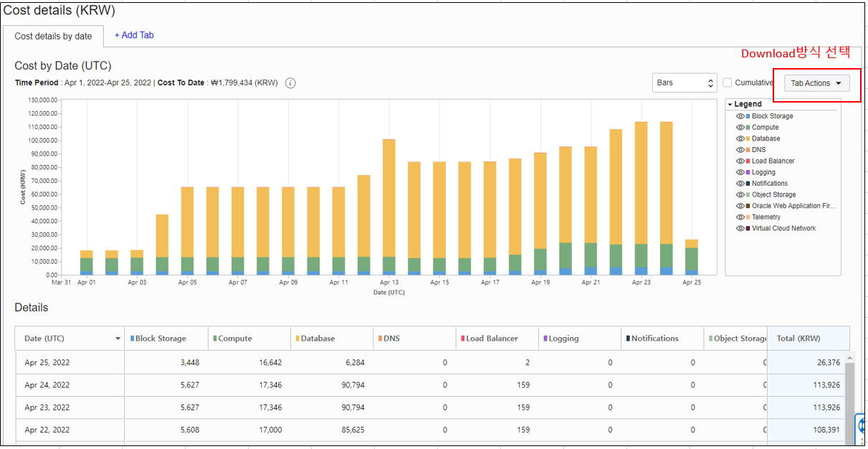
Task: Click the Compute legend color swatch
Action: pos(748,128)
